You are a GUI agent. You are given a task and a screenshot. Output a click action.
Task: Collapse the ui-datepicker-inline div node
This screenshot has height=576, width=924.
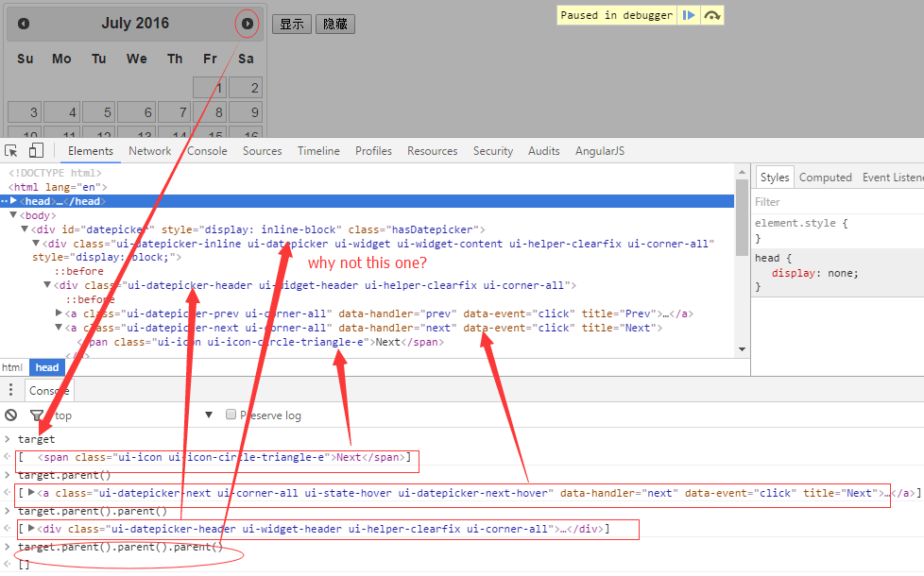(x=36, y=244)
